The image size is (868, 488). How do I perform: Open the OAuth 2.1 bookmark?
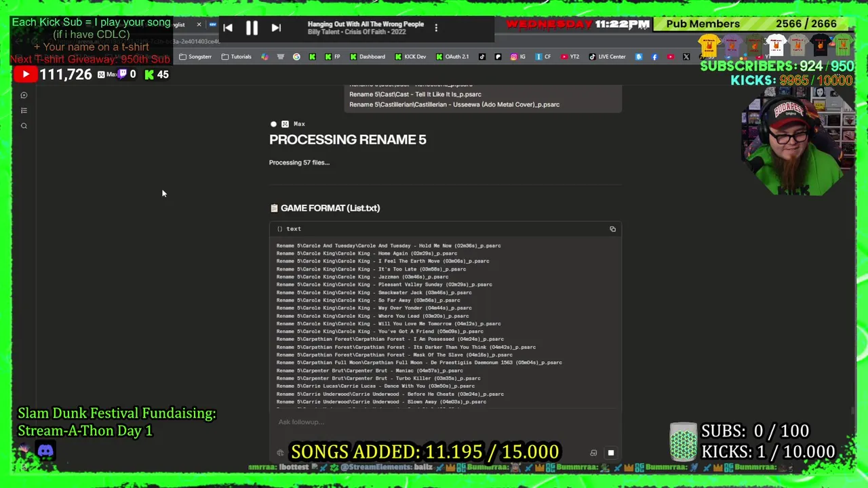pyautogui.click(x=452, y=57)
